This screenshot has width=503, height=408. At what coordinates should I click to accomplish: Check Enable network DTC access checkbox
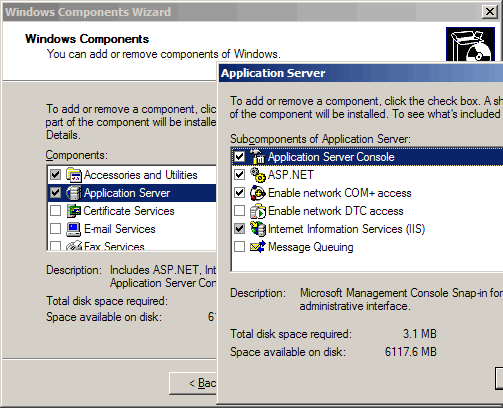[239, 210]
